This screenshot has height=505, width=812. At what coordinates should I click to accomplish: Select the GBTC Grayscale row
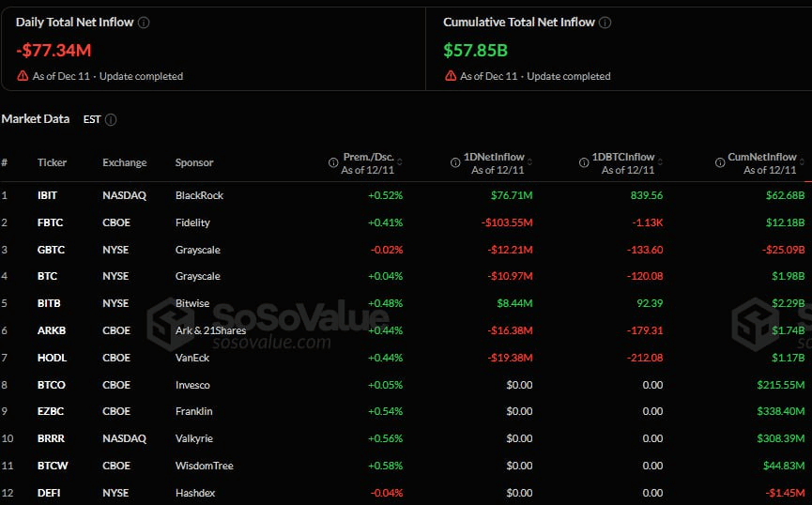pos(49,250)
